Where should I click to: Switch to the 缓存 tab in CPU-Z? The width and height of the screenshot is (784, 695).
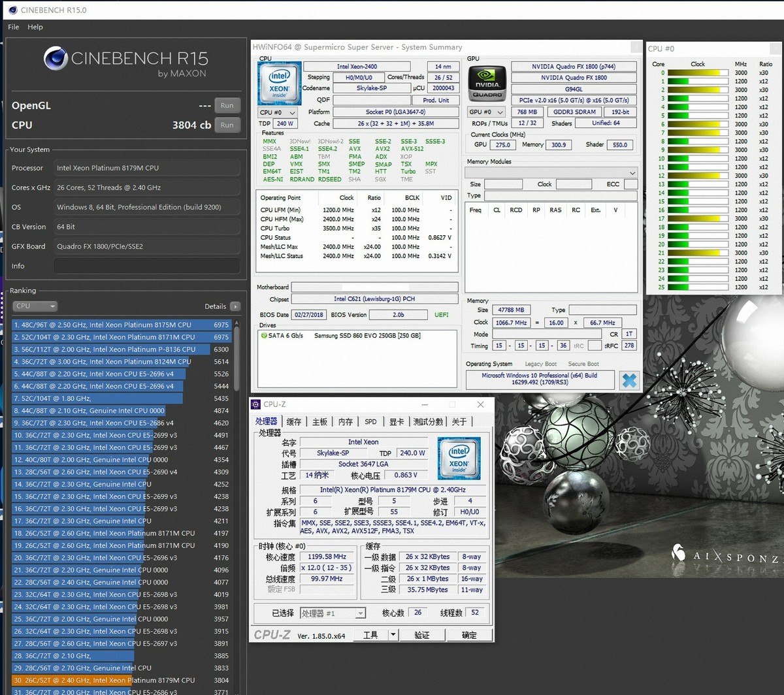(x=294, y=422)
